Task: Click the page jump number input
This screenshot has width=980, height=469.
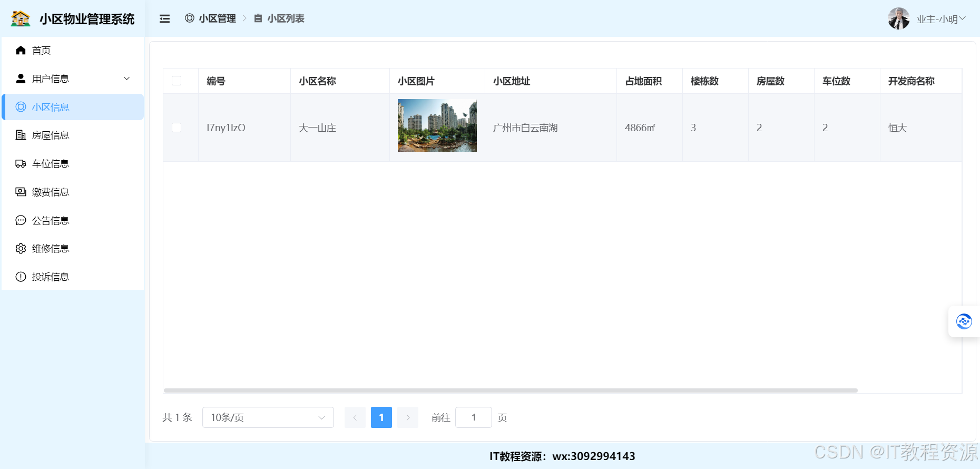Action: click(x=474, y=417)
